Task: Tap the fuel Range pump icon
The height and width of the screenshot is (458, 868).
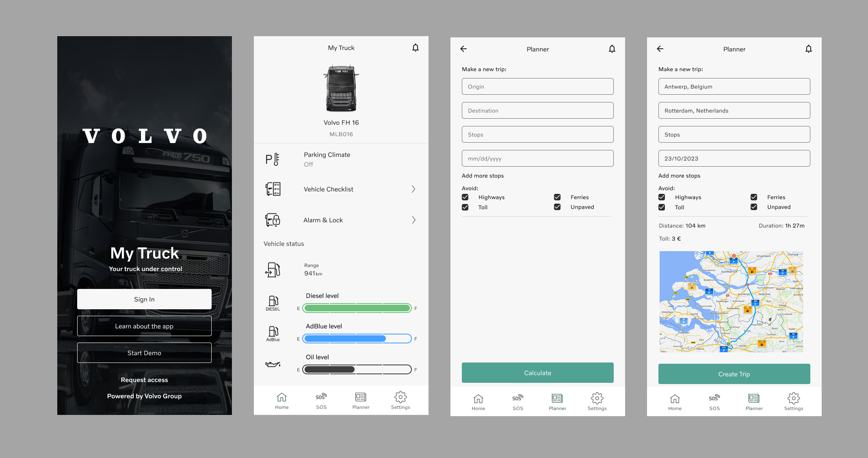Action: [273, 269]
